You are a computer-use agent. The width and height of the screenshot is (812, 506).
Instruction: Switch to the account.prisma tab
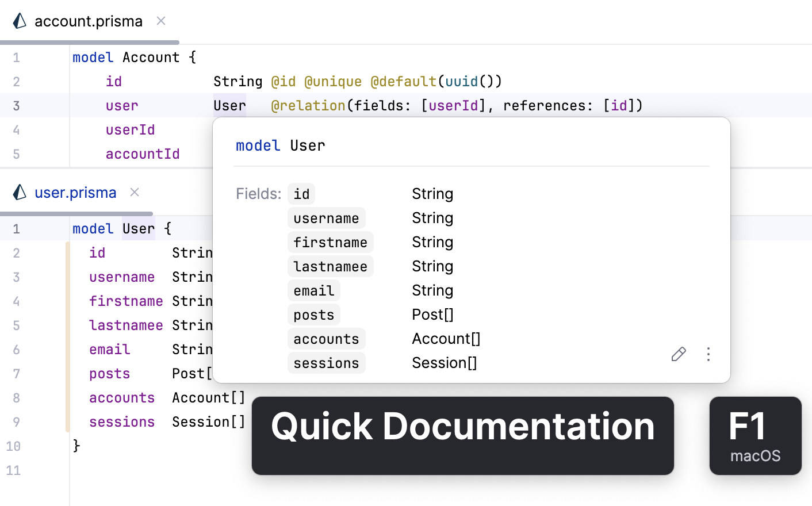click(x=87, y=21)
